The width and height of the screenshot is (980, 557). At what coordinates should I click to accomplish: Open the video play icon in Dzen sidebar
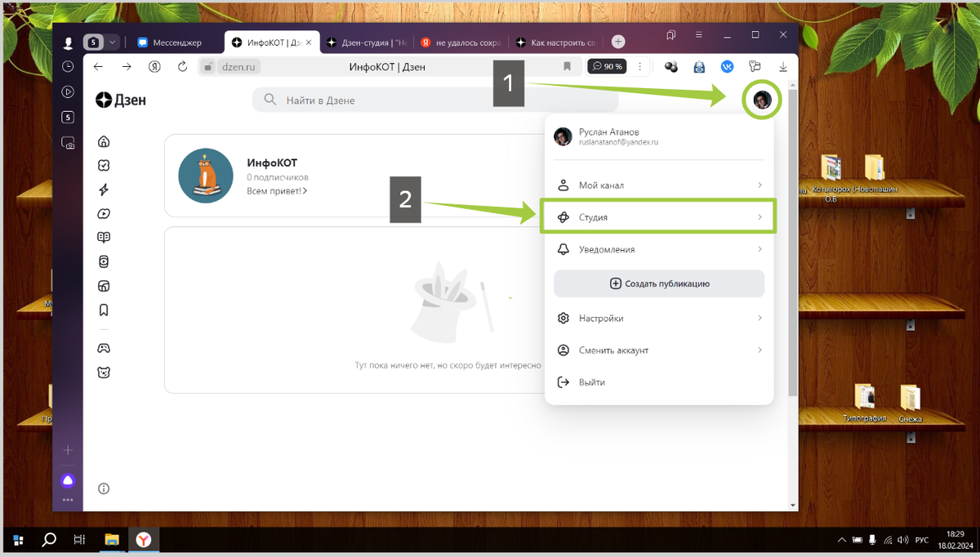104,214
